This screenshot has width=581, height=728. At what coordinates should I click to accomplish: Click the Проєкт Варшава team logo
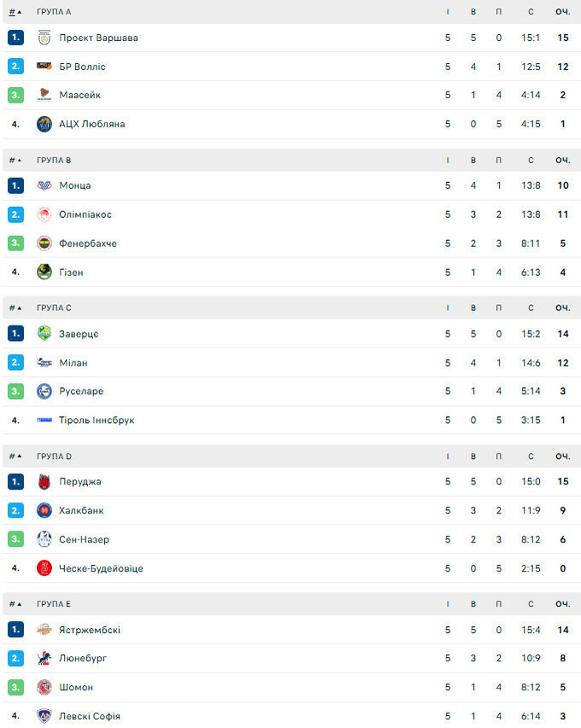coord(44,38)
